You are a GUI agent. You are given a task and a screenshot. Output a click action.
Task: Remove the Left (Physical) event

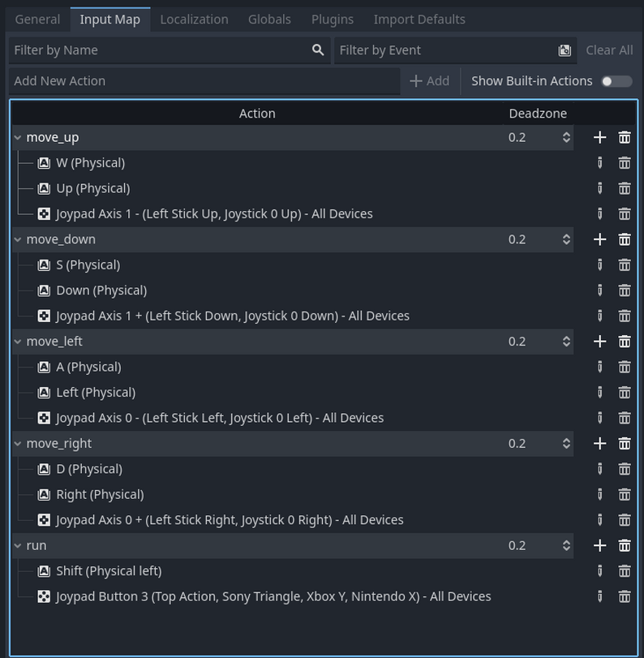click(x=625, y=393)
